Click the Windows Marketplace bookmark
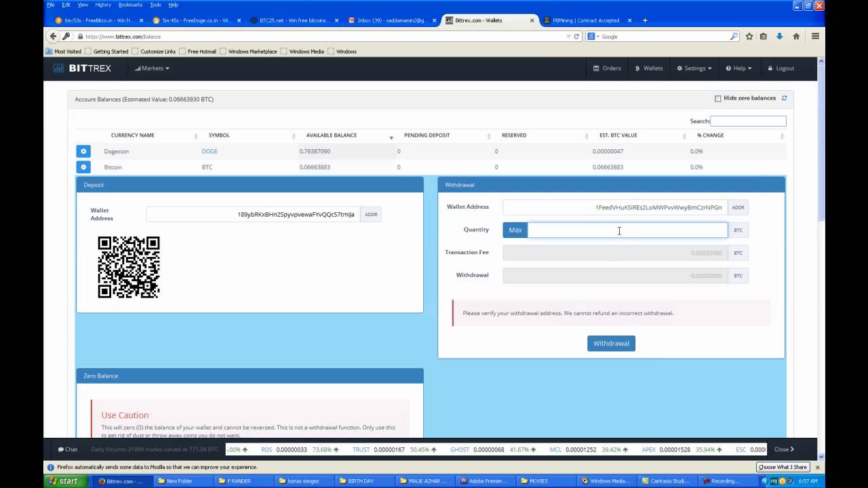 [x=248, y=52]
